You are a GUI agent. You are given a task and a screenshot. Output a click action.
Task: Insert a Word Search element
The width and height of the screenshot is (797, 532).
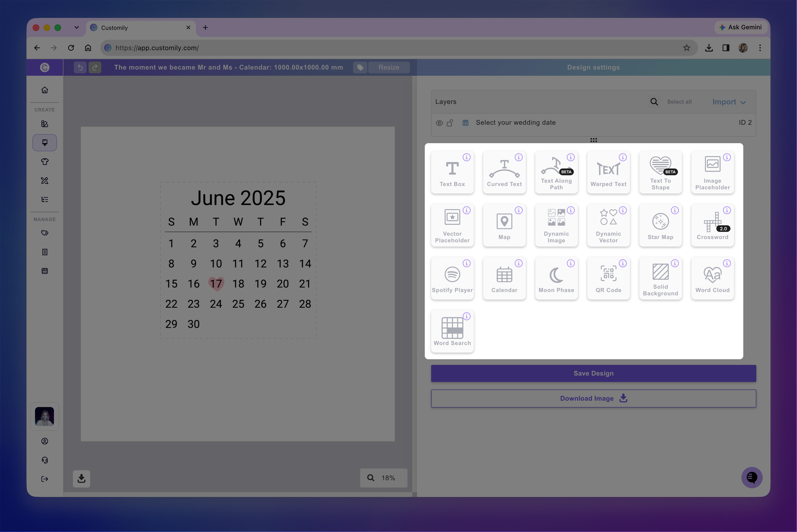pos(452,331)
